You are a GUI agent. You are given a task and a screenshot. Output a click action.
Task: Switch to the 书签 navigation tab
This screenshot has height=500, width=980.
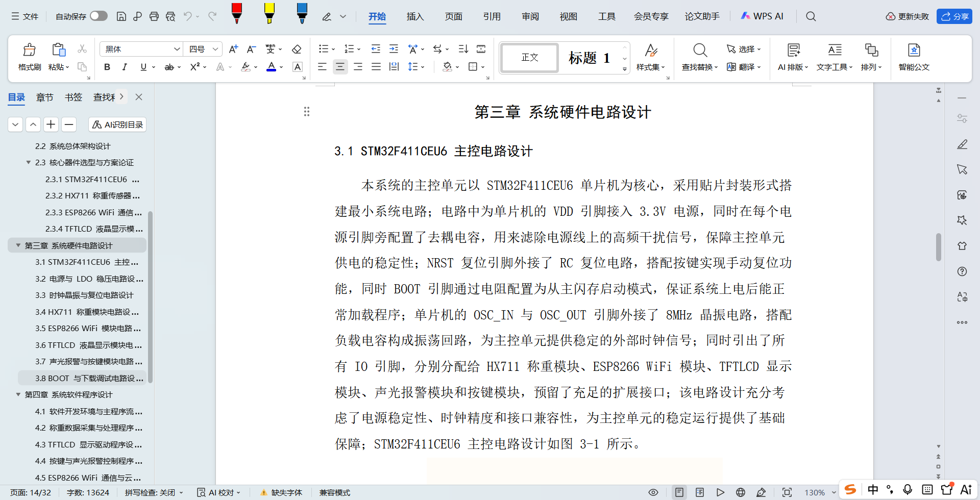(73, 97)
